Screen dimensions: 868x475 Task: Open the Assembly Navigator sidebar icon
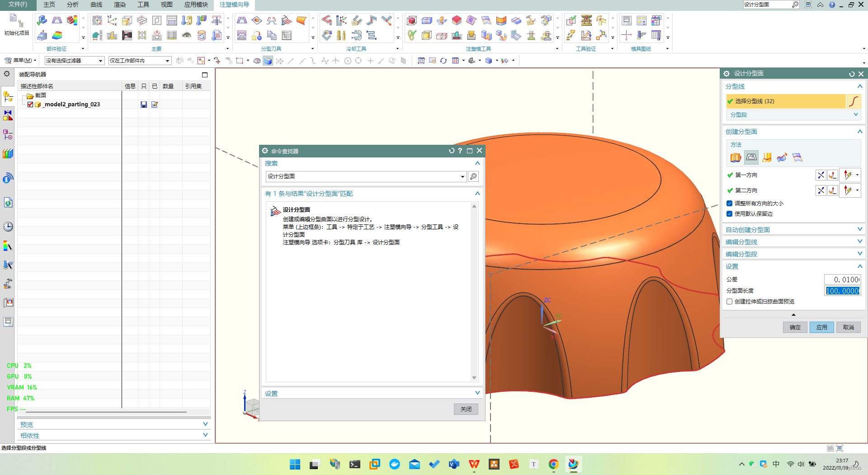(8, 96)
